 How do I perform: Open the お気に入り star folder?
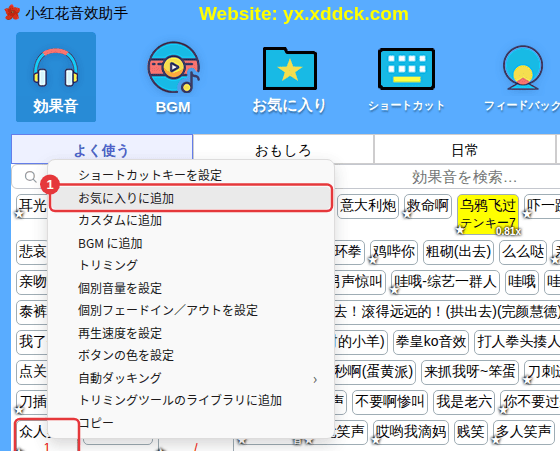[289, 79]
